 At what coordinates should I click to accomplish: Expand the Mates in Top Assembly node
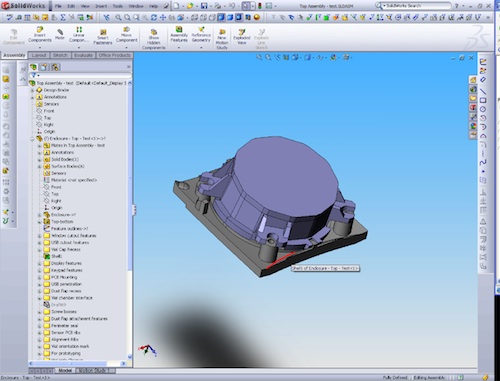click(x=39, y=146)
